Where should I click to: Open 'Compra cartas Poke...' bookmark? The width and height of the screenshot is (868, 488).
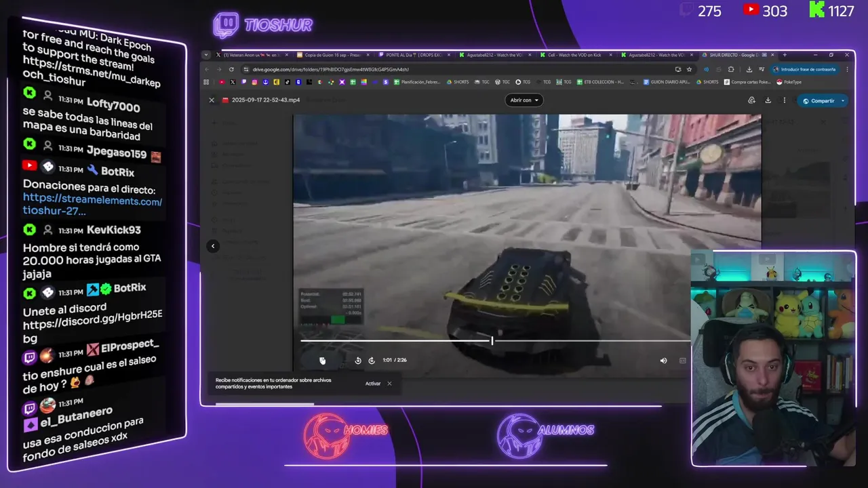[747, 82]
